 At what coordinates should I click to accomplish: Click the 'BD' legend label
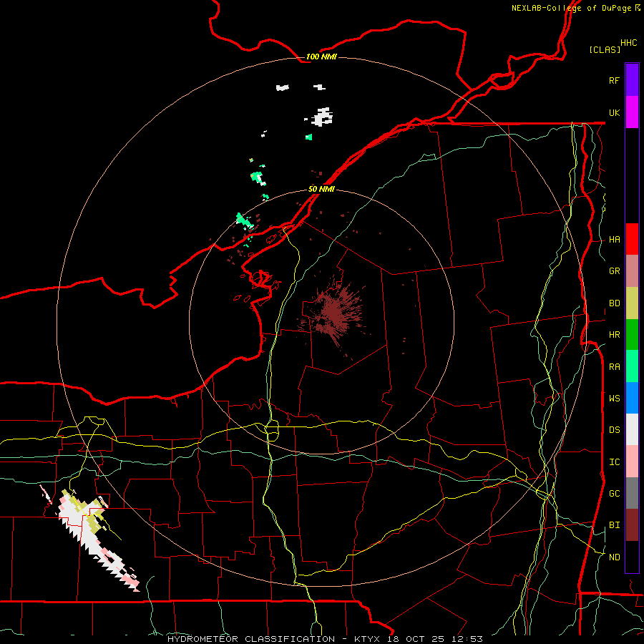pyautogui.click(x=615, y=303)
